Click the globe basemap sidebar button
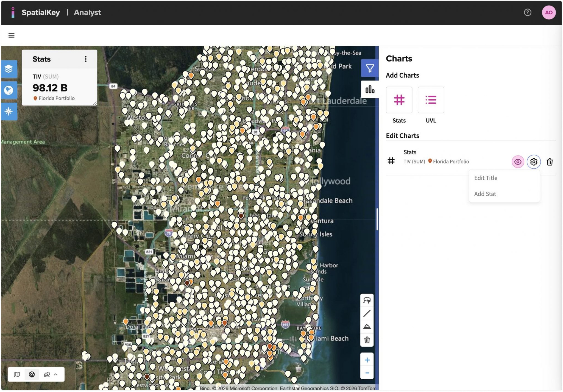The image size is (563, 392). click(9, 90)
